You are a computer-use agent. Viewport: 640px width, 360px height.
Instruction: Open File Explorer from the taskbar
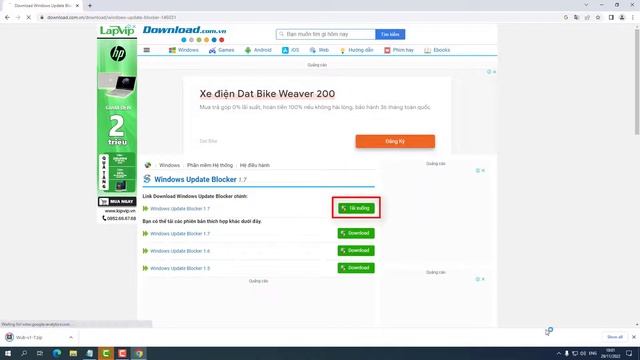[x=73, y=353]
